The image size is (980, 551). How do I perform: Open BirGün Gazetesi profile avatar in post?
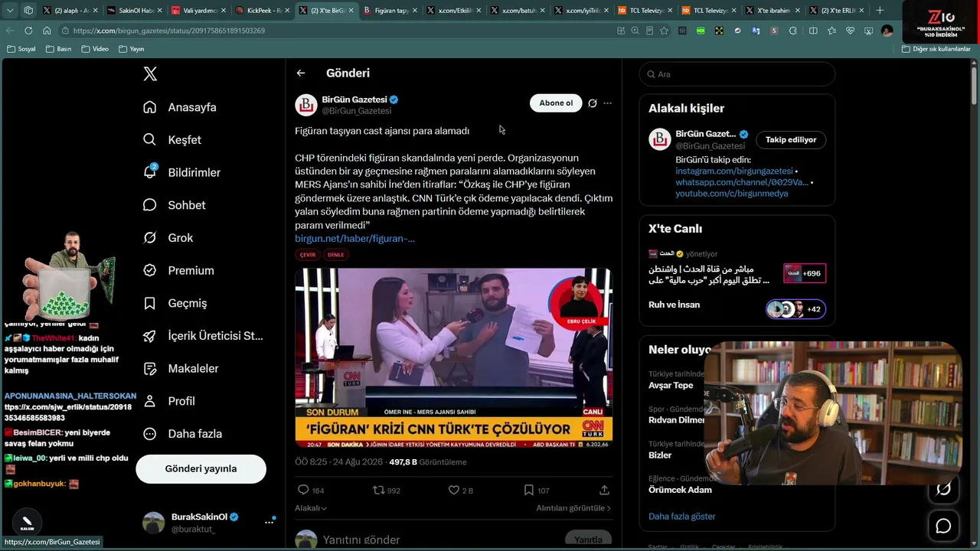(306, 105)
